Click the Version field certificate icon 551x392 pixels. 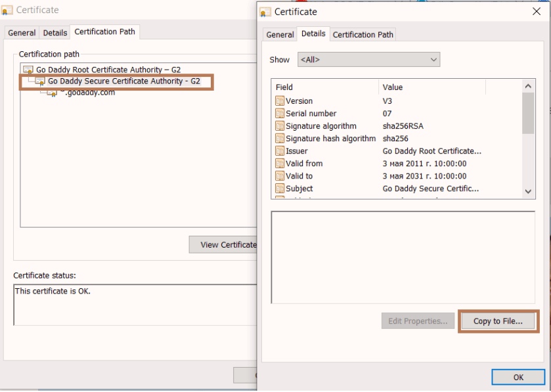click(278, 100)
